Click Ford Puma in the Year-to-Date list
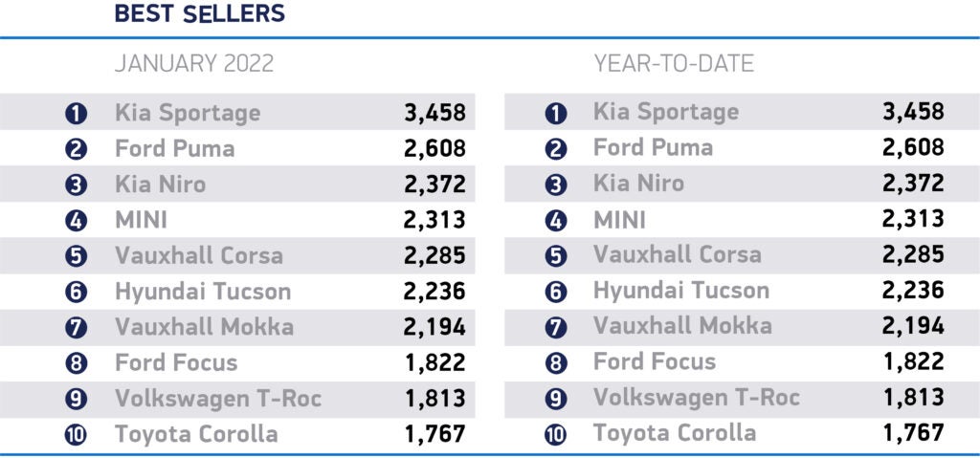This screenshot has width=980, height=458. coord(653,148)
